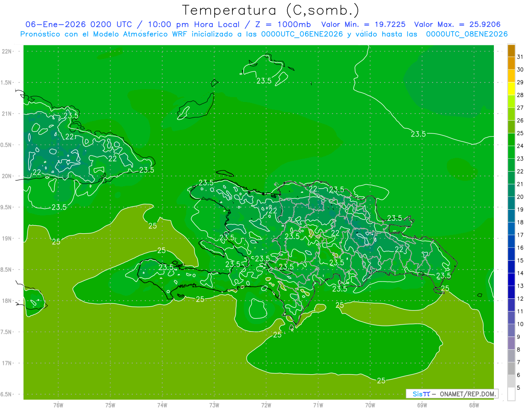This screenshot has width=532, height=411.
Task: Select the '71W' longitude label
Action: point(318,405)
